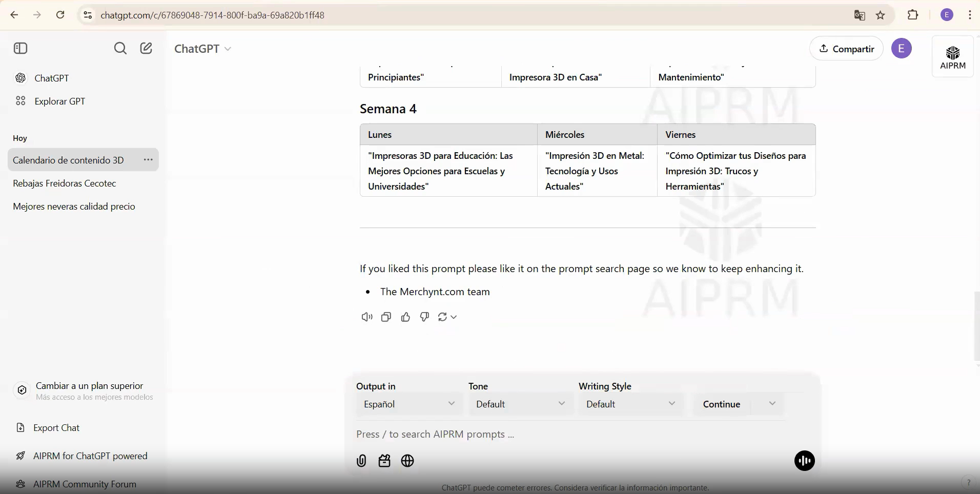Open the browser extensions puzzle icon
The height and width of the screenshot is (494, 980).
[913, 15]
